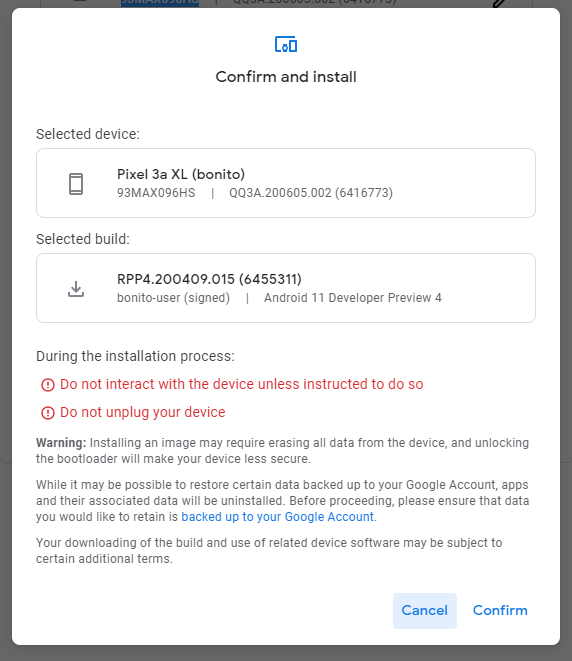Click the devices icon above the dialog title
The image size is (572, 661).
(x=286, y=44)
